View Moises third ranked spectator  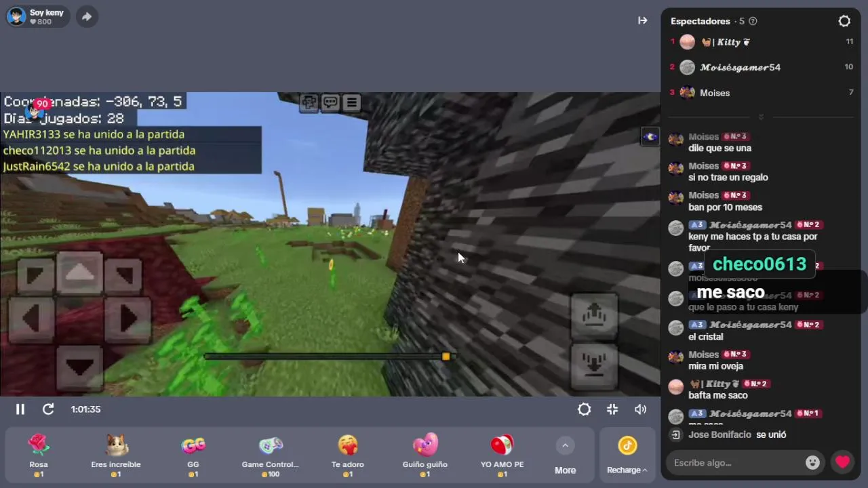pos(761,93)
